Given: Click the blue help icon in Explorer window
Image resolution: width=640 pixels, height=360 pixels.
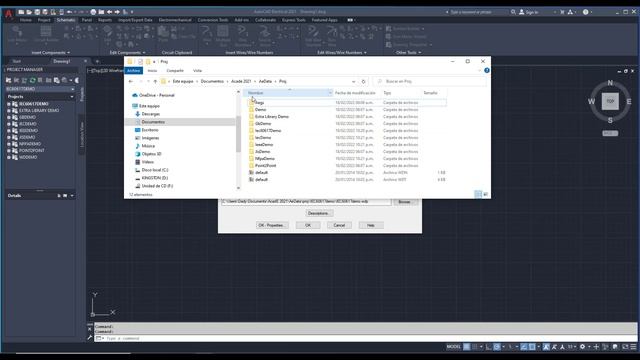Looking at the screenshot, I should 487,71.
